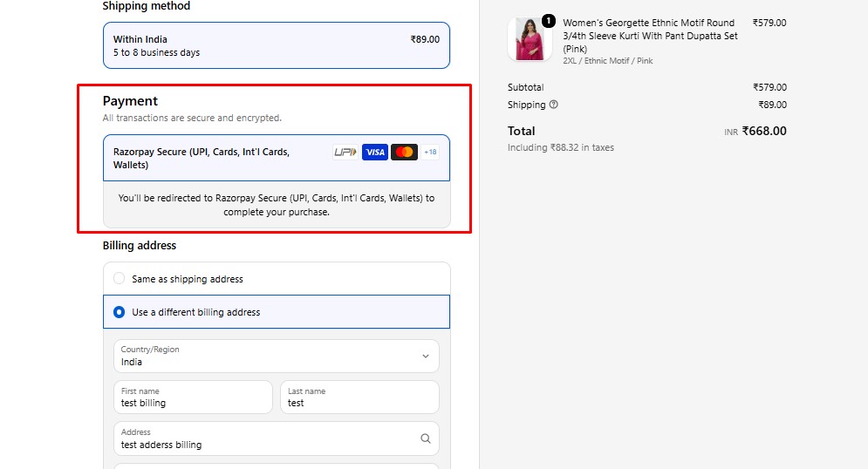Click the Shipping ₹89.00 value in summary
Image resolution: width=868 pixels, height=469 pixels.
pyautogui.click(x=772, y=105)
